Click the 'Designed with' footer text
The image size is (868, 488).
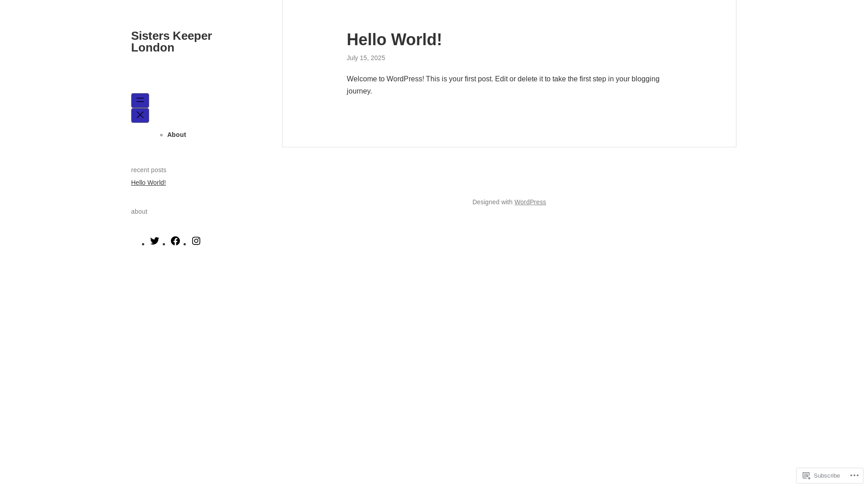point(492,202)
